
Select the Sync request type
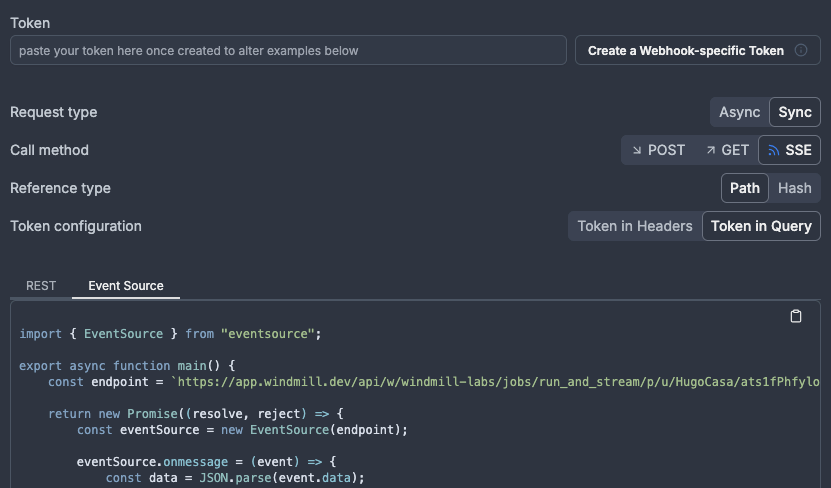pos(795,112)
